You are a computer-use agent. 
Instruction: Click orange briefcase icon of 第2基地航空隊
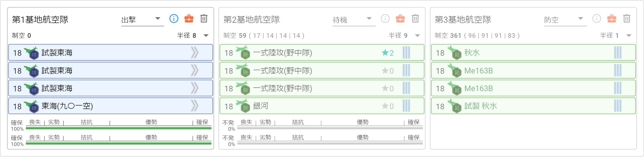400,18
